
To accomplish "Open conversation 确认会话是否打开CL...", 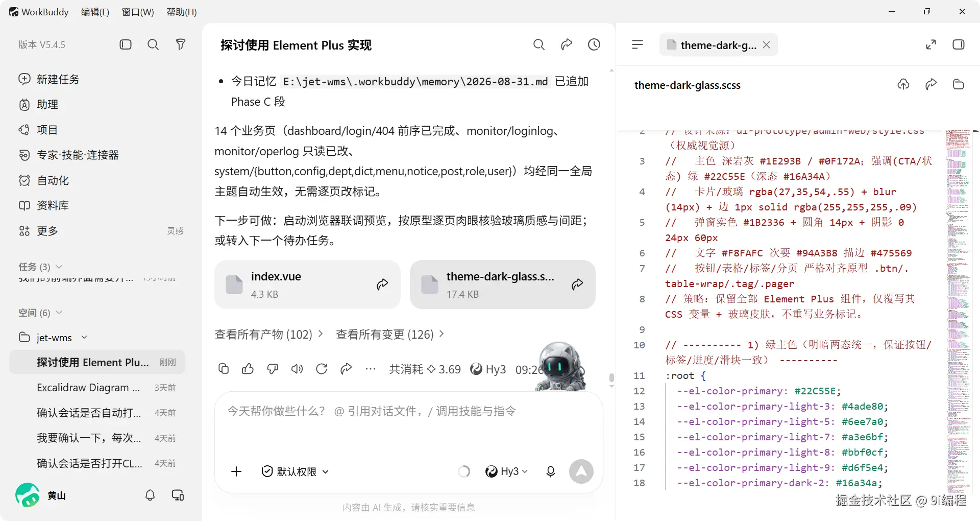I will pyautogui.click(x=97, y=463).
